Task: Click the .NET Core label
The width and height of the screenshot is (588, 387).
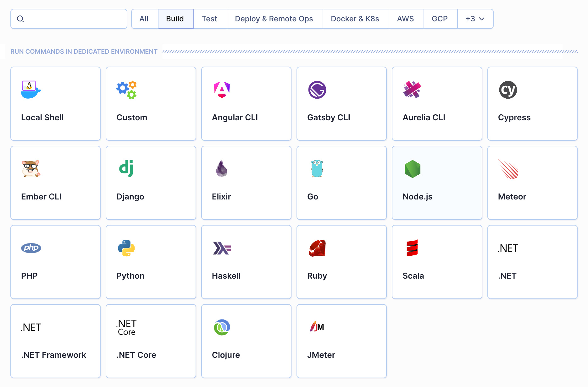Action: tap(136, 355)
